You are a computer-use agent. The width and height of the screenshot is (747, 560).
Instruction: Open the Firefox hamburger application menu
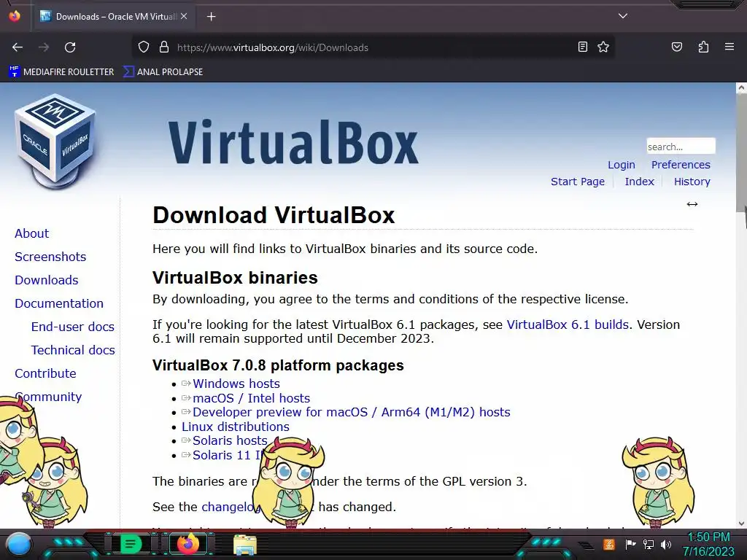coord(729,47)
